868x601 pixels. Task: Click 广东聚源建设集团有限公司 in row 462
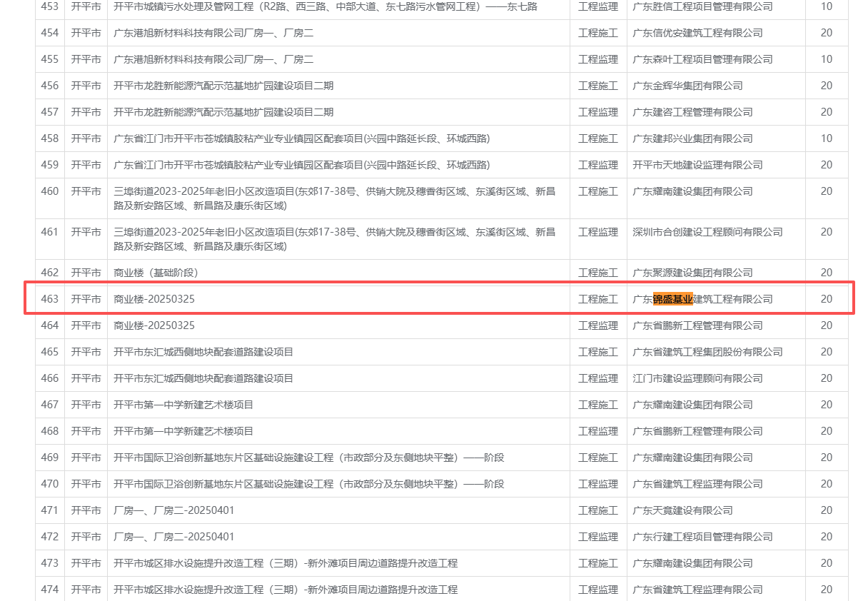692,273
